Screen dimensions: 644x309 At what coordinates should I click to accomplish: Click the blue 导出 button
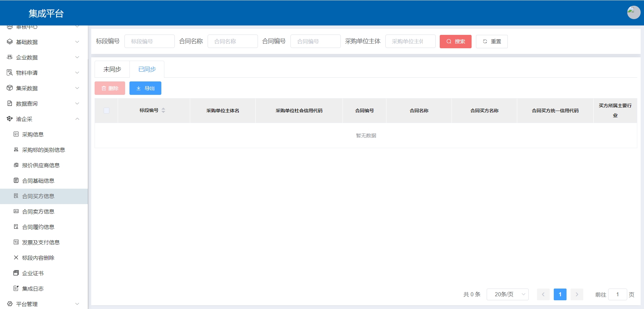coord(145,88)
